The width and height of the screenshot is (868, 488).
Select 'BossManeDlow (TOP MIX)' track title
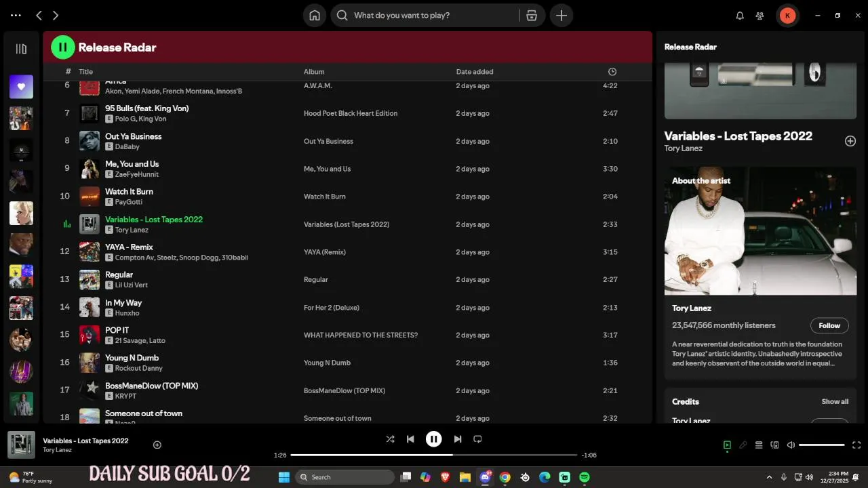pos(151,386)
